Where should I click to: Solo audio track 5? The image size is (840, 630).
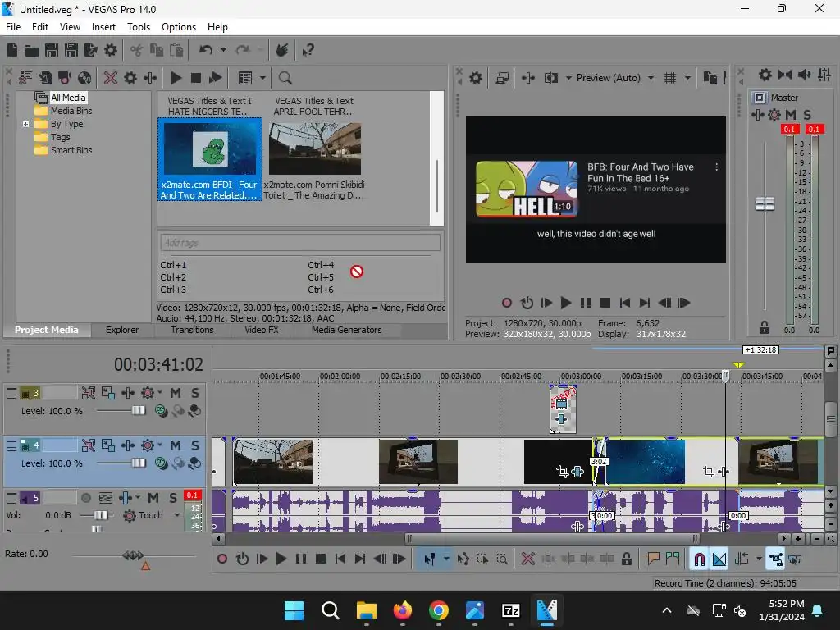[172, 498]
